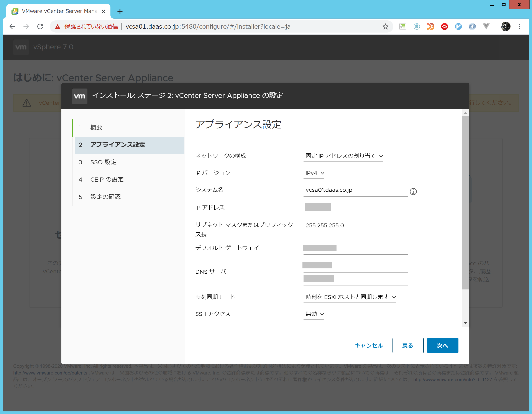532x414 pixels.
Task: Click the 戻る button
Action: pos(408,345)
